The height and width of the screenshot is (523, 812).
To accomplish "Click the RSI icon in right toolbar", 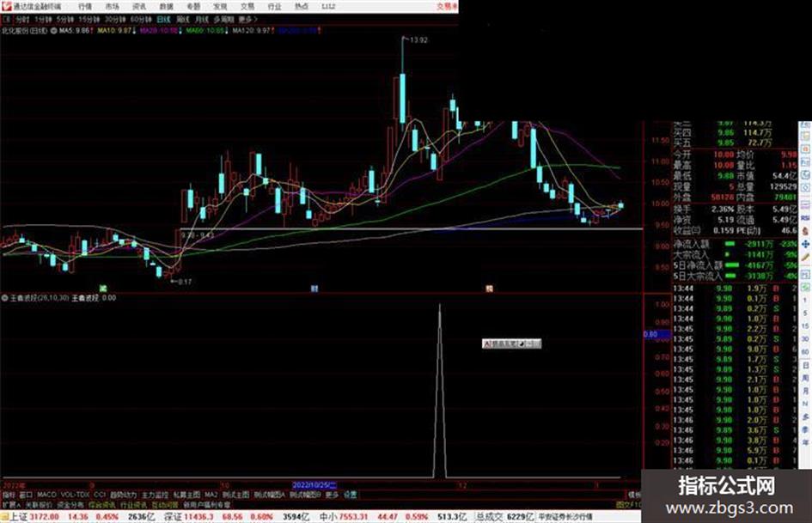I will point(805,218).
